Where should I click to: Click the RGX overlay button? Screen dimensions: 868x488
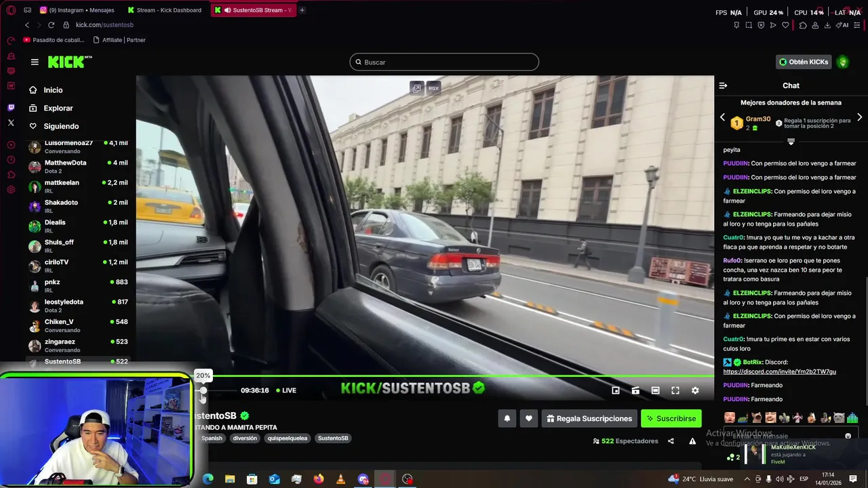click(433, 88)
